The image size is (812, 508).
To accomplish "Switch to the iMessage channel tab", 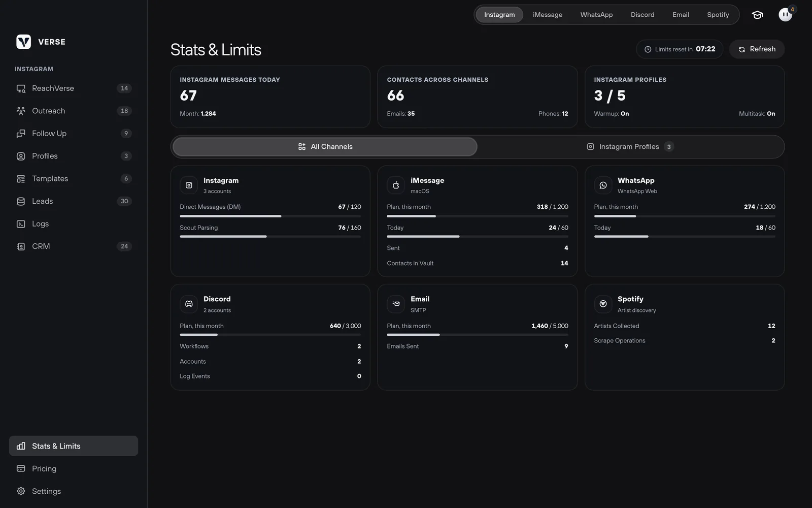I will click(x=548, y=15).
